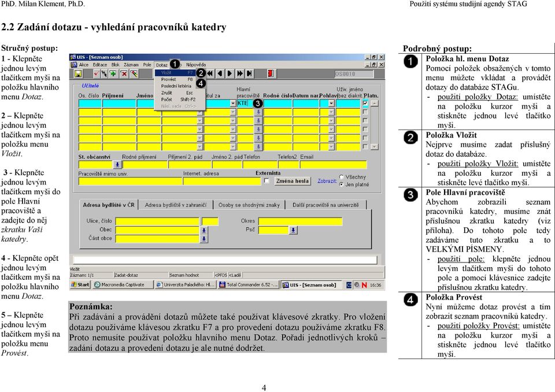Click the Změna hesla button
555x392 pixels.
[293, 181]
